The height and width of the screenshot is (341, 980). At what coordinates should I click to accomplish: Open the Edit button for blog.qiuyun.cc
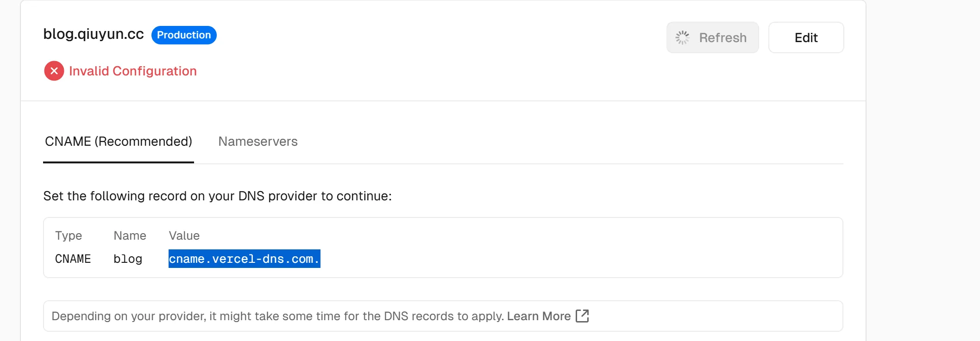[806, 37]
